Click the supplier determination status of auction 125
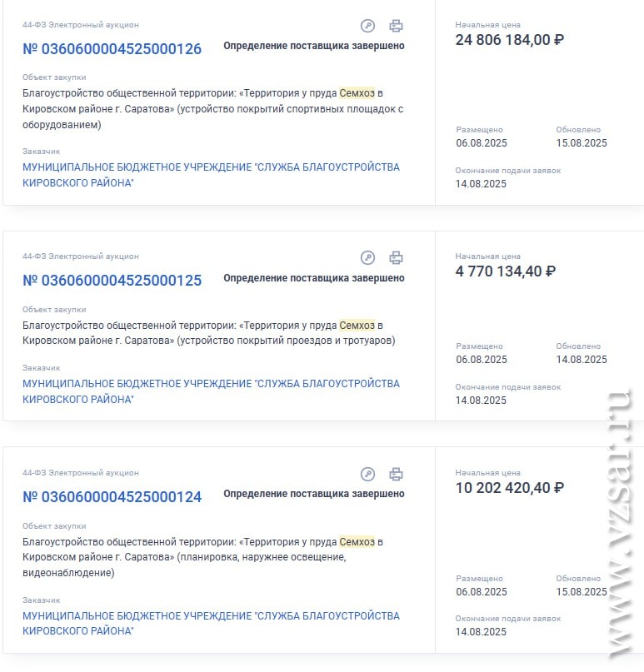644x672 pixels. click(x=314, y=278)
